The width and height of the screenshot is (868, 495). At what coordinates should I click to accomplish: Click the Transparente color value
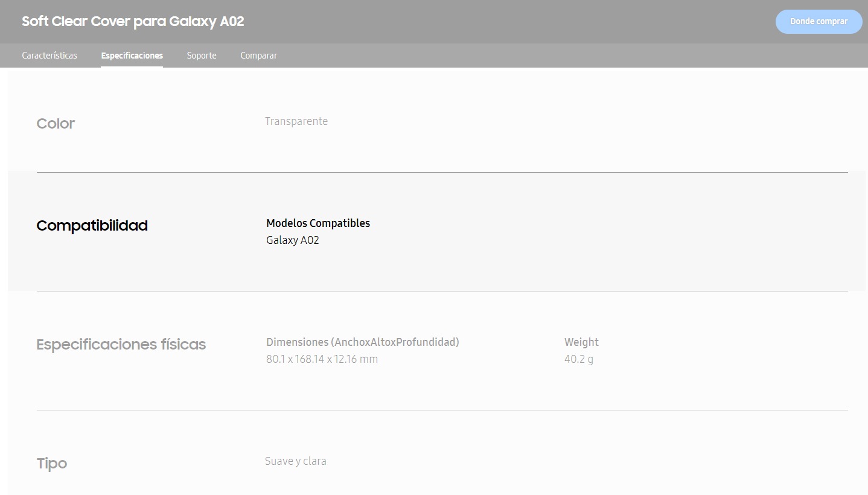tap(296, 121)
